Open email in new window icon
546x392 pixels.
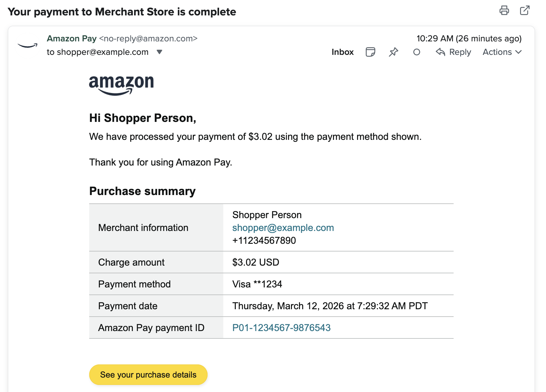[x=525, y=11]
